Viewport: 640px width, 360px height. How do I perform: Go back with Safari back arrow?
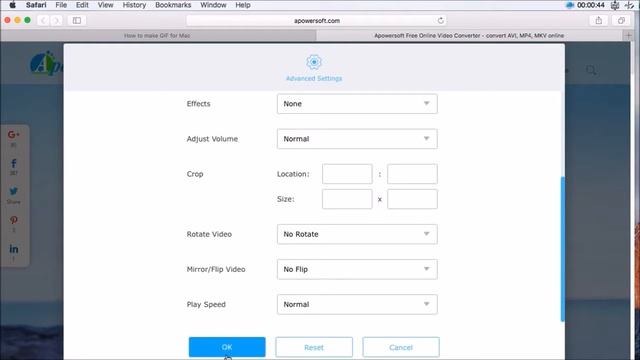(43, 20)
